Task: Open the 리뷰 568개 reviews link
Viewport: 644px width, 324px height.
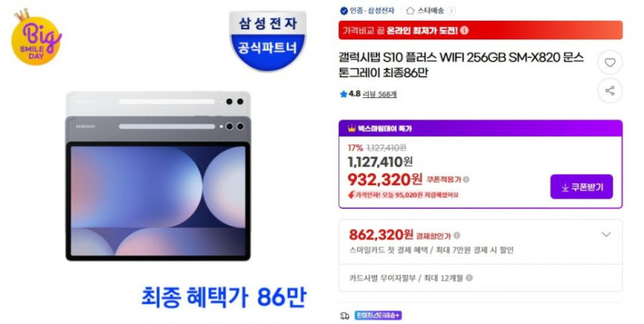Action: point(379,94)
